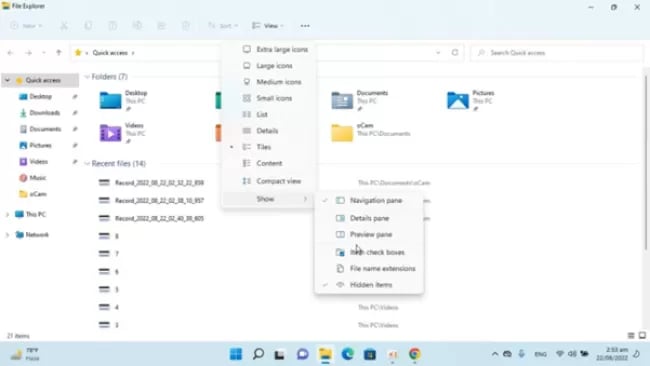This screenshot has height=366, width=650.
Task: Switch to details view icon in status bar
Action: coord(631,335)
